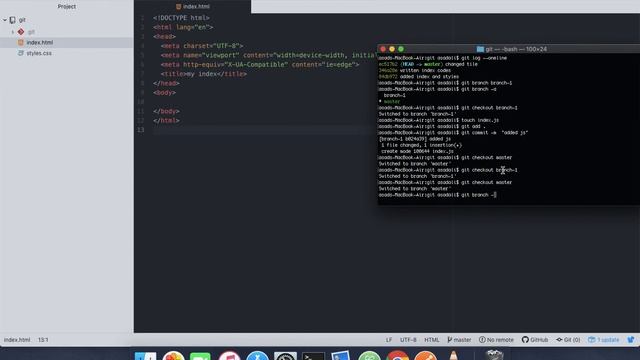This screenshot has width=640, height=360.
Task: Open the GitHub panel from status bar
Action: pos(535,340)
